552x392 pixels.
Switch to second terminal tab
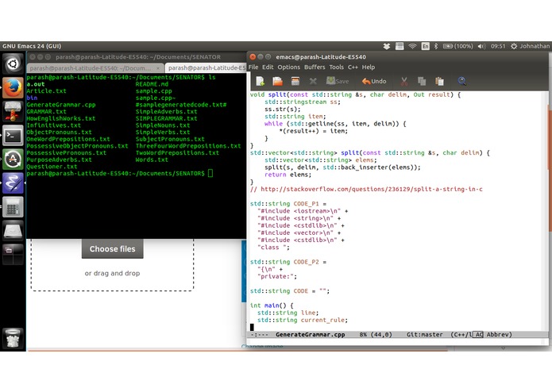click(x=207, y=68)
